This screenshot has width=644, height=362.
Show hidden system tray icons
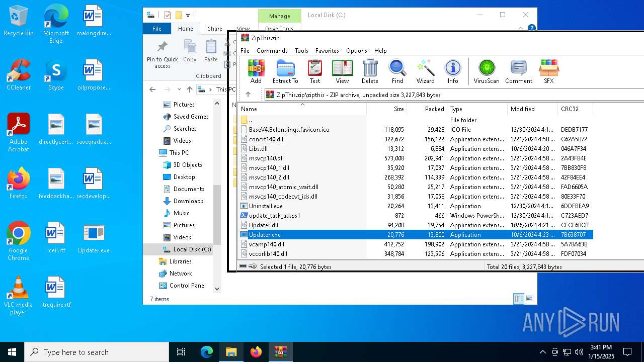(x=542, y=352)
